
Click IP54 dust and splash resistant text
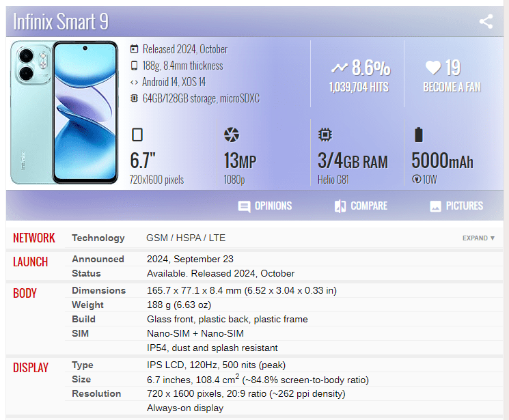click(x=212, y=348)
